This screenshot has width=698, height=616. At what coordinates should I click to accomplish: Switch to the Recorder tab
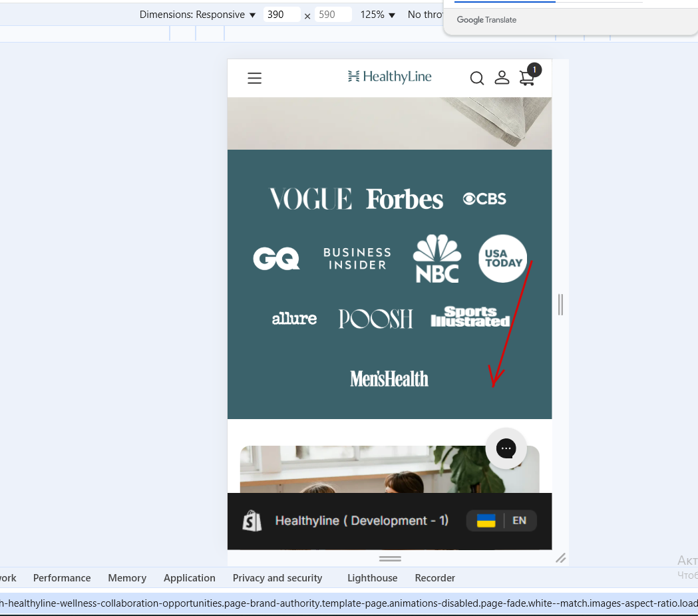click(x=435, y=577)
